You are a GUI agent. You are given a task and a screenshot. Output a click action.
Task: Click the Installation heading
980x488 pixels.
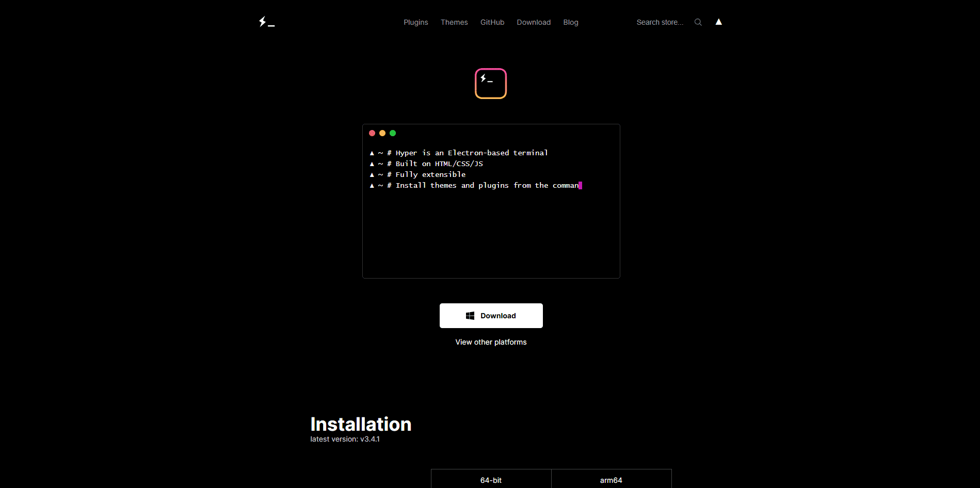point(361,424)
